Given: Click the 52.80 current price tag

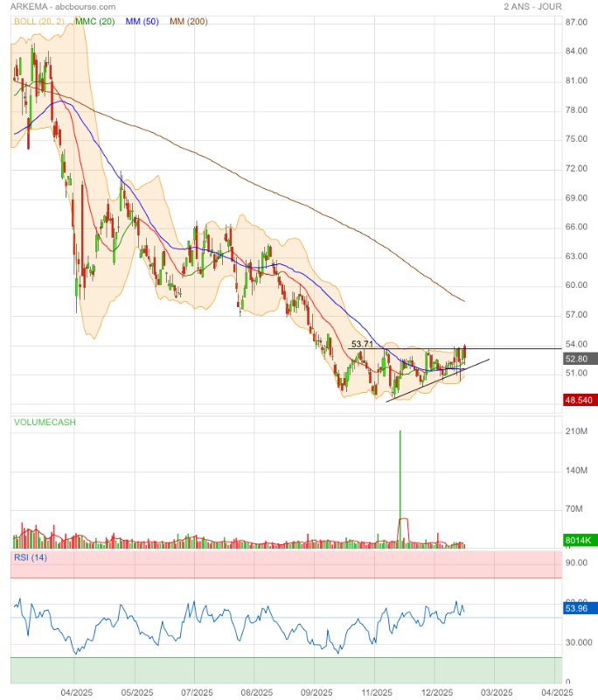Looking at the screenshot, I should (x=580, y=359).
